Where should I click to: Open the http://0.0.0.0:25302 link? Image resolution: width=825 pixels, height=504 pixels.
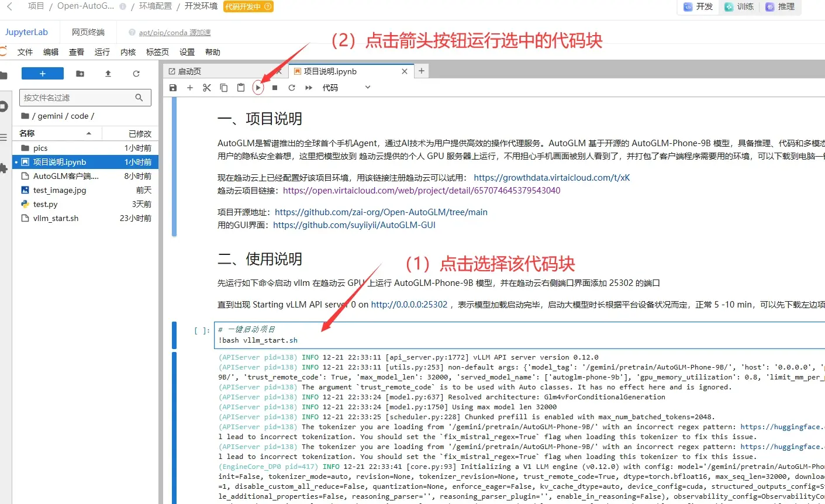409,305
